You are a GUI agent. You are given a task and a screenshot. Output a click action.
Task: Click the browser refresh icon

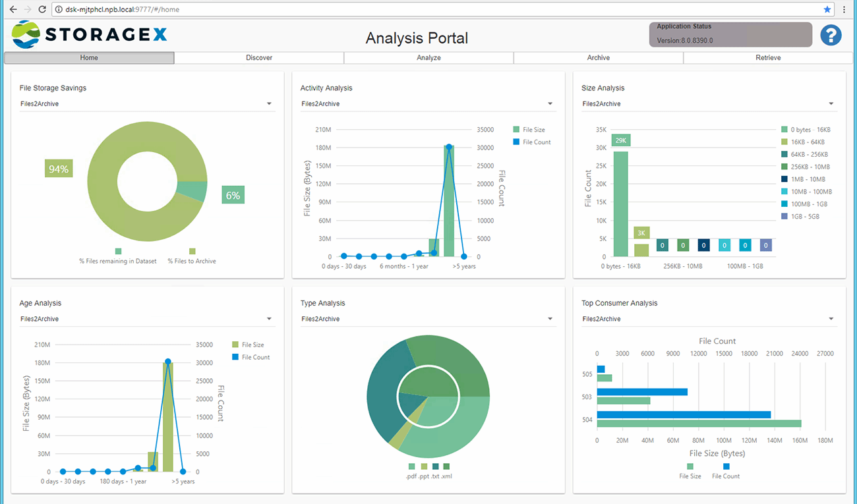(42, 9)
